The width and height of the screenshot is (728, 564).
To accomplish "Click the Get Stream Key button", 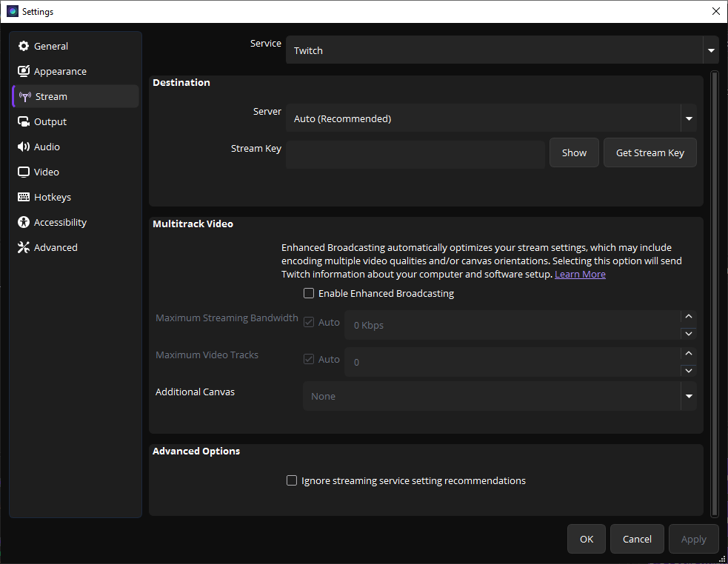I will pyautogui.click(x=650, y=152).
